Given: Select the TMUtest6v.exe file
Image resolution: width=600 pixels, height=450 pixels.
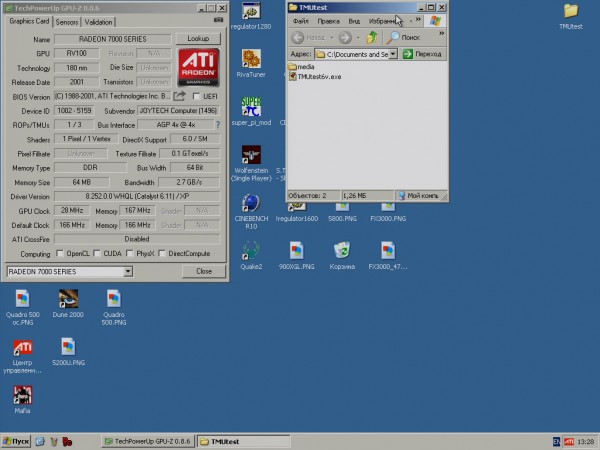Looking at the screenshot, I should point(316,77).
